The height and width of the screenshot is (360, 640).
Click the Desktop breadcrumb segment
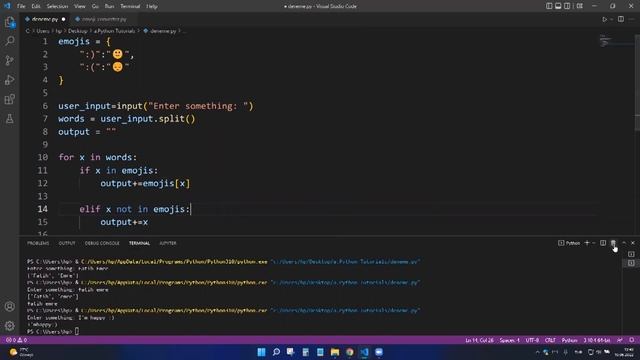pos(78,31)
